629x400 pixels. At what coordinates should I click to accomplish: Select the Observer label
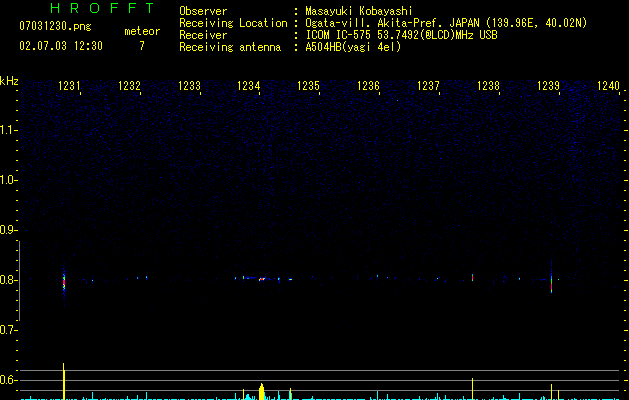(203, 11)
